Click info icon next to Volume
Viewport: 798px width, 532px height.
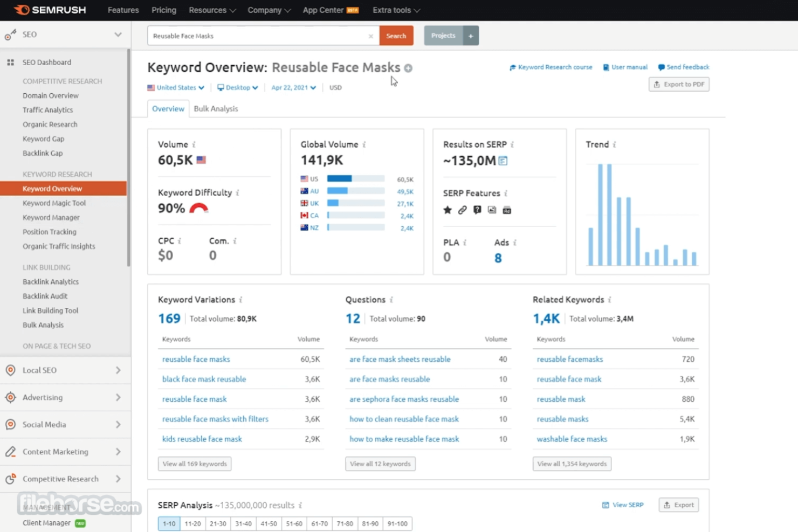click(194, 144)
